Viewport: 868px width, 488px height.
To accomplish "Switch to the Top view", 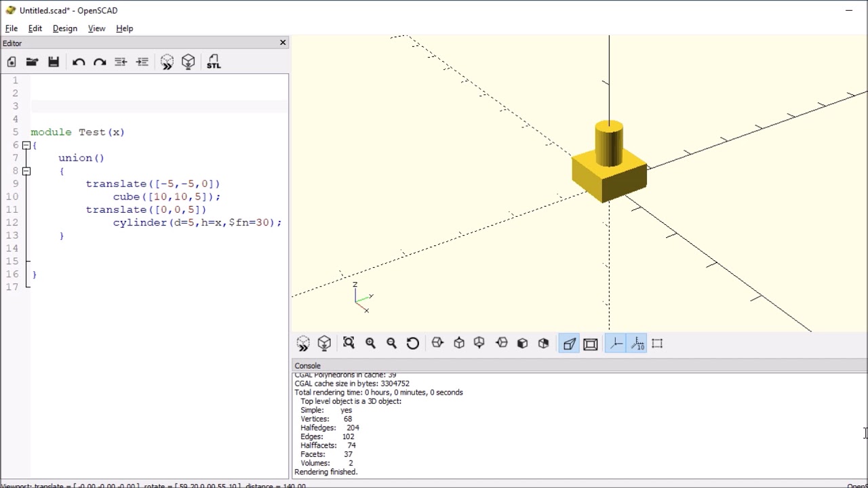I will coord(459,344).
